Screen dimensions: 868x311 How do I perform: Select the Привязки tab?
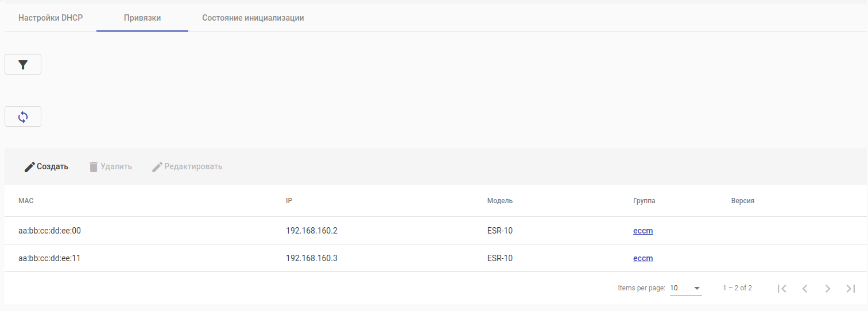click(x=142, y=18)
